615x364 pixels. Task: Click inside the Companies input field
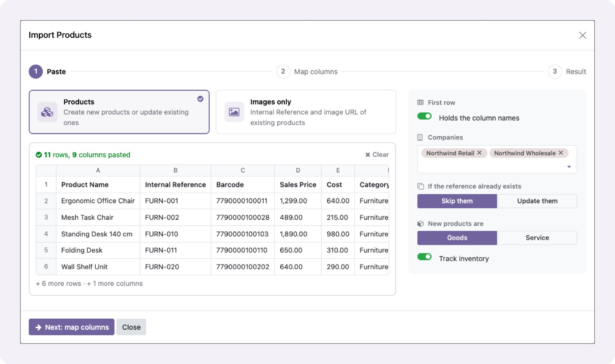tap(497, 159)
